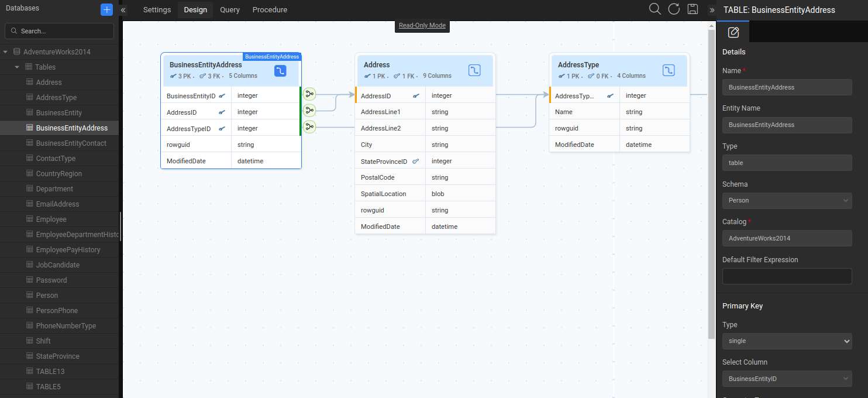Click the edit pencil tab icon

[733, 32]
